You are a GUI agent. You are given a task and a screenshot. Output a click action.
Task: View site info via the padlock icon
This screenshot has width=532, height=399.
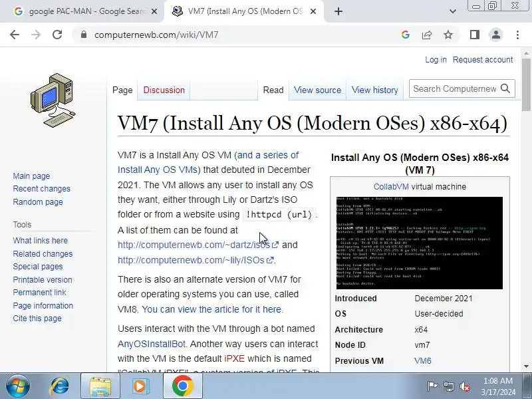pos(84,35)
